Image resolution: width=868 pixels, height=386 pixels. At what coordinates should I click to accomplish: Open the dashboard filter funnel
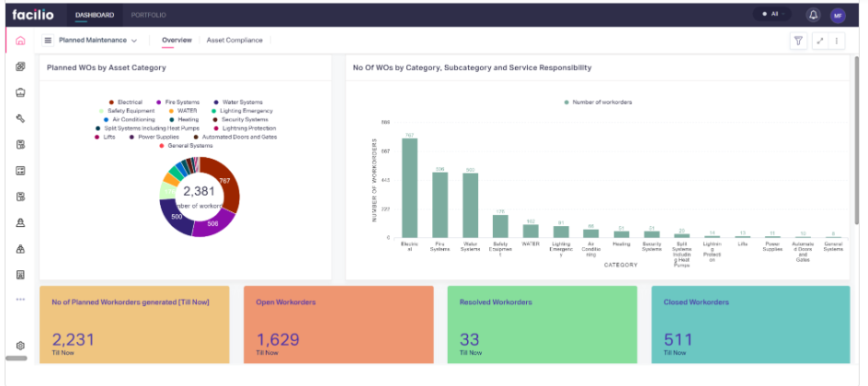click(798, 40)
